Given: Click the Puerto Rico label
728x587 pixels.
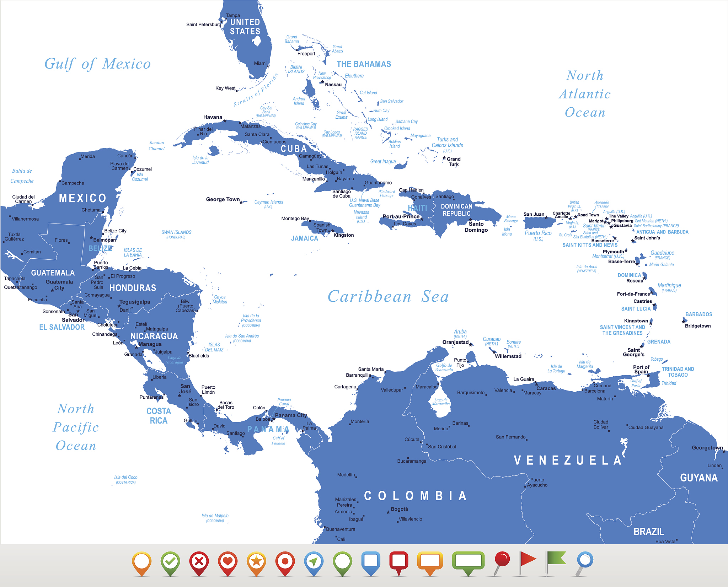Looking at the screenshot, I should pyautogui.click(x=538, y=233).
